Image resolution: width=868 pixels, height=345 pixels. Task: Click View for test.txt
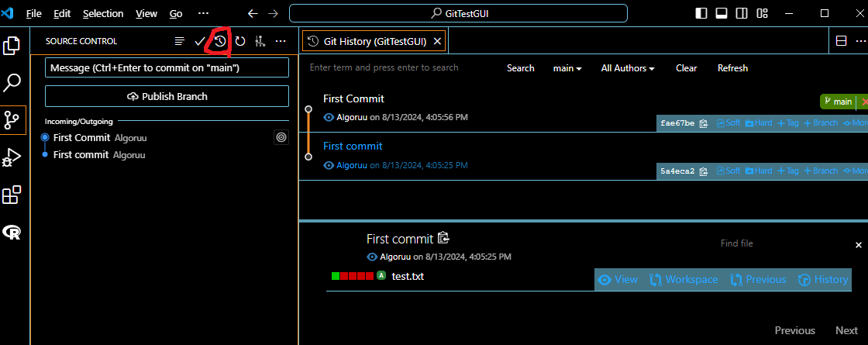point(618,280)
